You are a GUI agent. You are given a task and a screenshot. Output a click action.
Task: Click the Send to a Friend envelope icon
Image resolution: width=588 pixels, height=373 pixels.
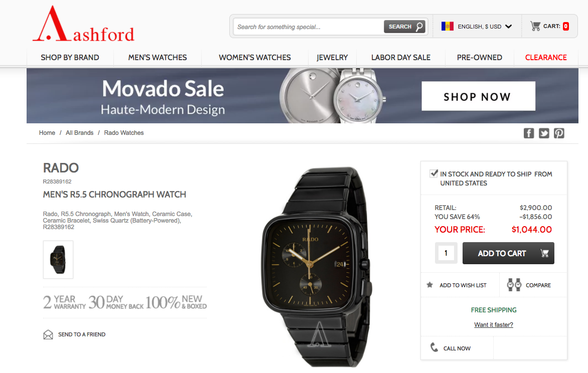tap(48, 334)
